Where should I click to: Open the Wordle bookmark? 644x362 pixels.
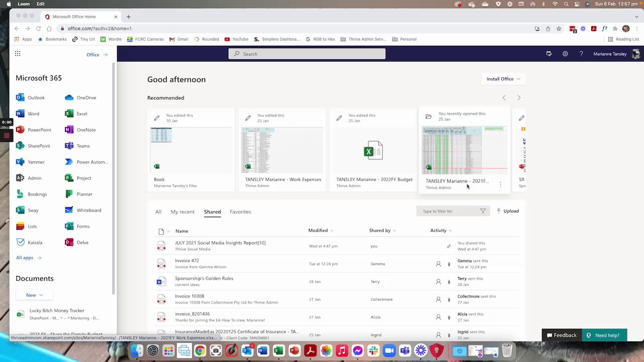coord(111,39)
